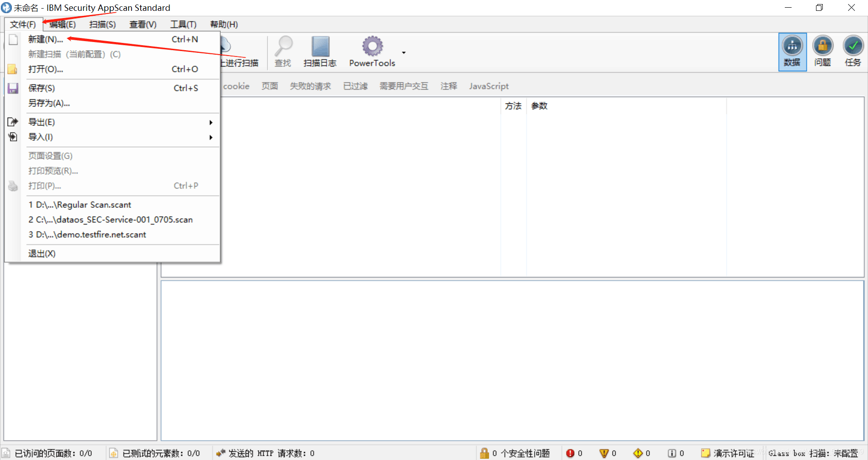The height and width of the screenshot is (460, 868).
Task: Click the yellow low severity diamond icon
Action: pyautogui.click(x=637, y=453)
